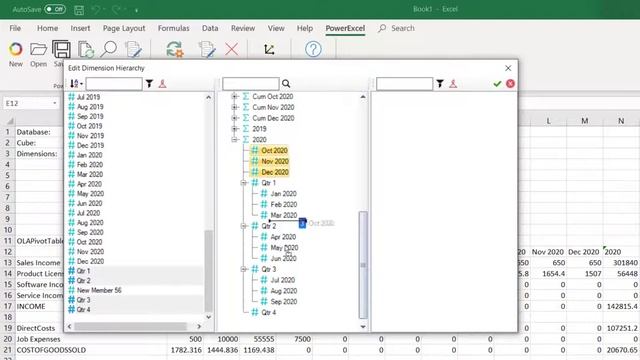Click the Save floppy icon in PowerExcel ribbon
The height and width of the screenshot is (360, 640).
pos(61,49)
